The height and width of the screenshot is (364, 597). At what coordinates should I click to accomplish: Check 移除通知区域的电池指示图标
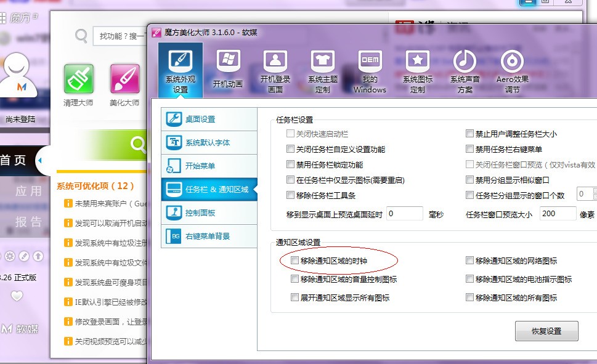point(469,278)
